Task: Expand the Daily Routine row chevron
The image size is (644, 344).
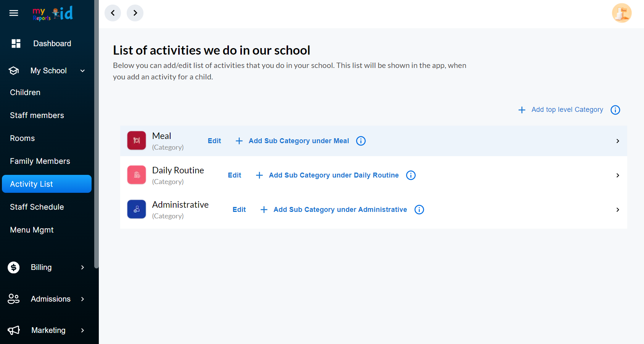Action: [618, 175]
